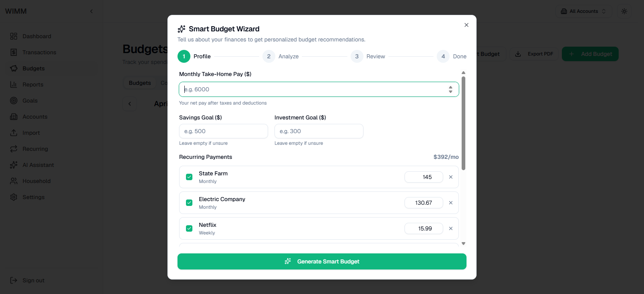The width and height of the screenshot is (644, 294).
Task: Click the wizard scrollbar up arrow
Action: coord(463,73)
